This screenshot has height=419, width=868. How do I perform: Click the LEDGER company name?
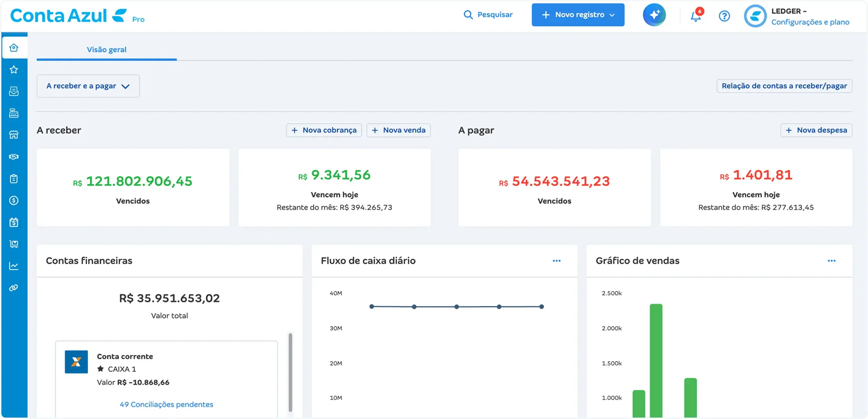(x=789, y=11)
